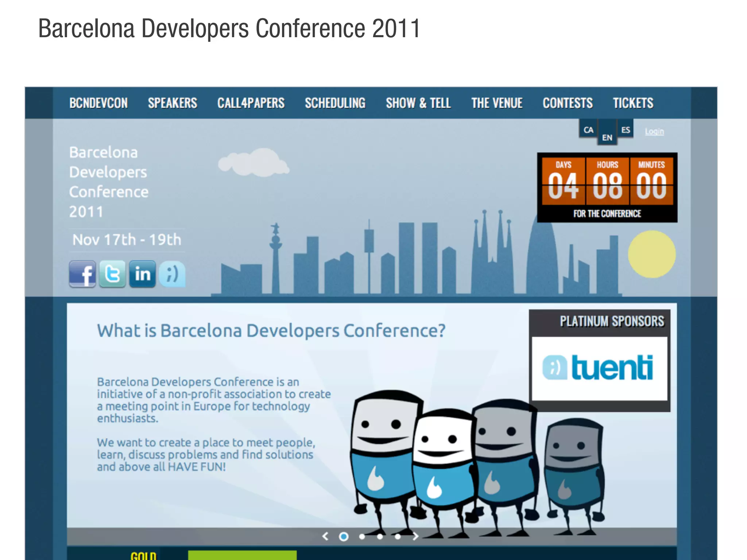
Task: Open THE VENUE menu item
Action: [x=497, y=103]
